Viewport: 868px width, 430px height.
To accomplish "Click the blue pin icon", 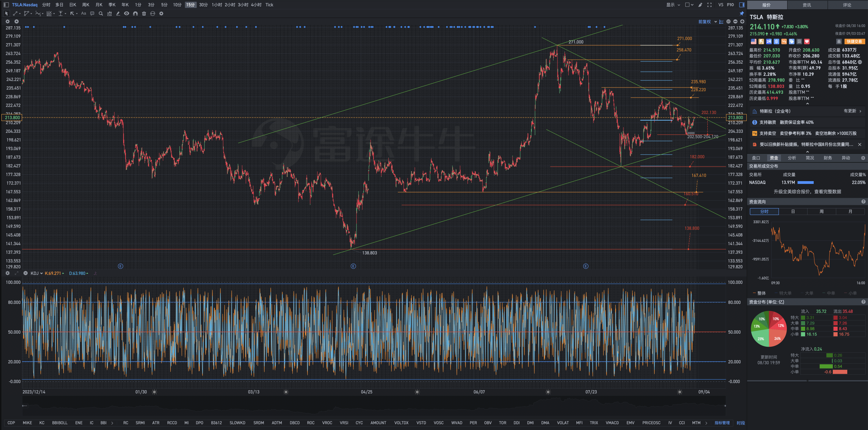I will point(742,13).
